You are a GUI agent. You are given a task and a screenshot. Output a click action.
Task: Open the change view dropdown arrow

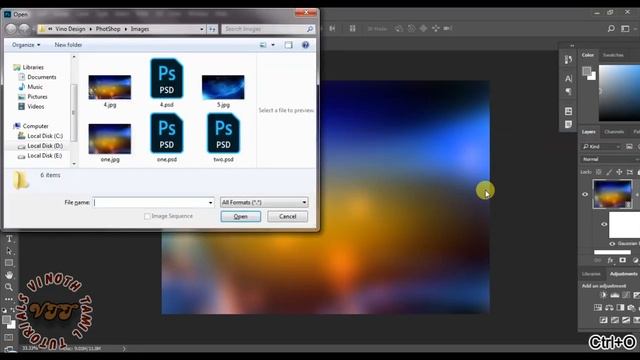click(x=273, y=45)
